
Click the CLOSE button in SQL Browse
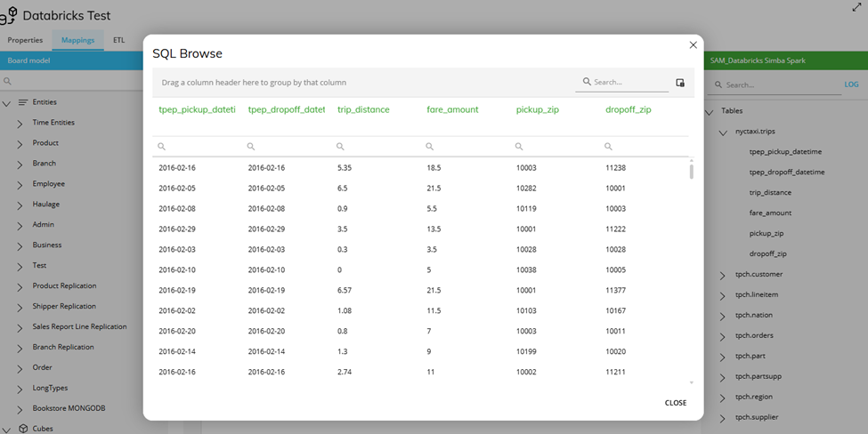676,403
